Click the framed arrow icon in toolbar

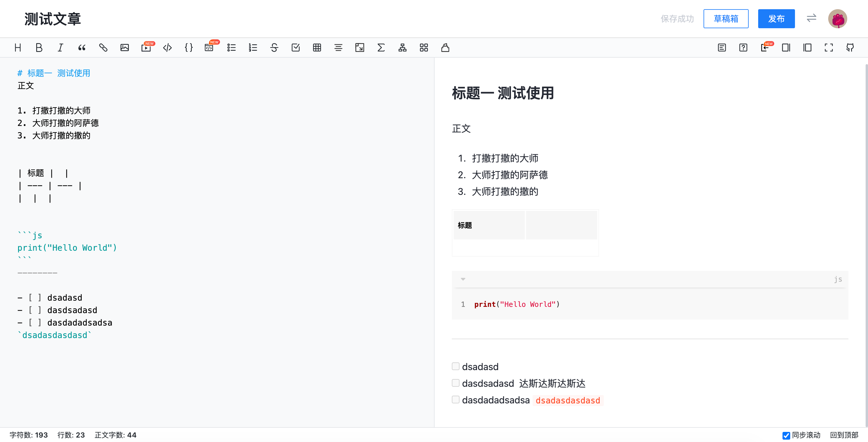(x=359, y=48)
